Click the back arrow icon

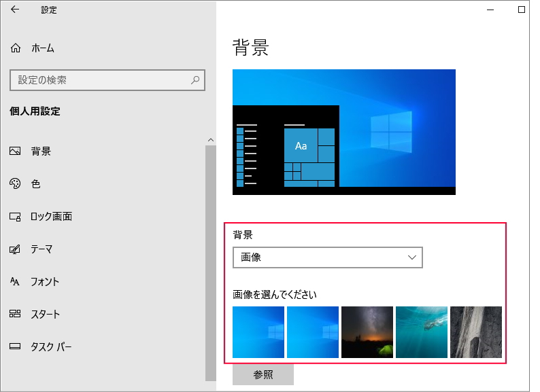pyautogui.click(x=16, y=10)
